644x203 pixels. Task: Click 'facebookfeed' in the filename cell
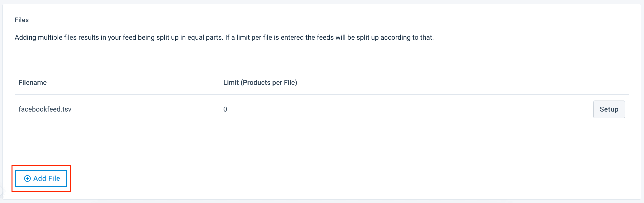coord(39,109)
